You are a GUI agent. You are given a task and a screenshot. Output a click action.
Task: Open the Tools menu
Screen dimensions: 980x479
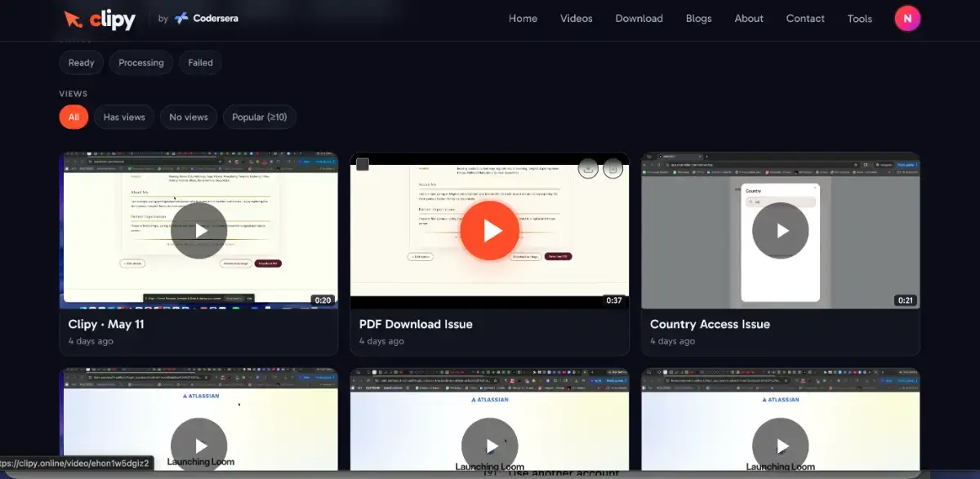(x=860, y=19)
